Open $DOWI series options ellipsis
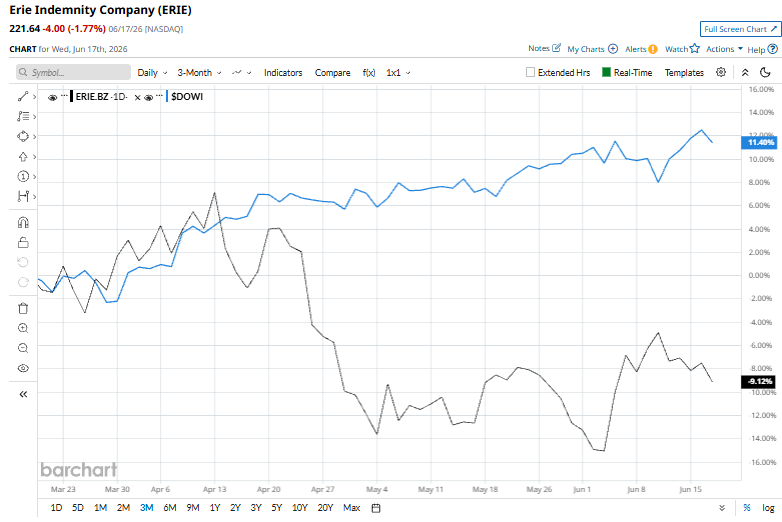782x522 pixels. tap(159, 95)
